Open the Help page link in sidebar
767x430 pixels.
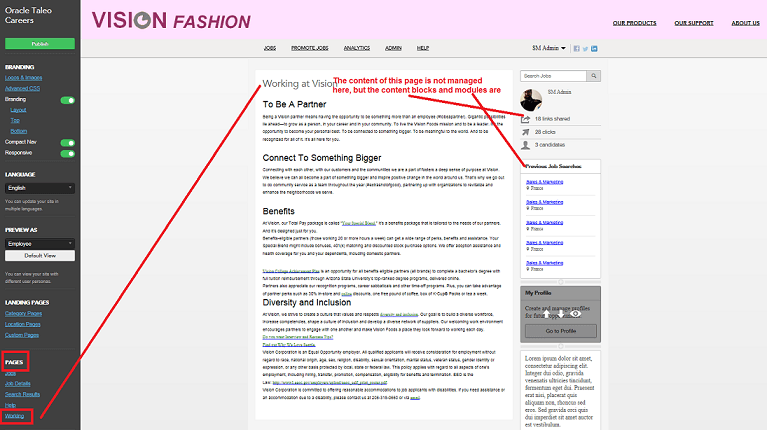coord(10,405)
